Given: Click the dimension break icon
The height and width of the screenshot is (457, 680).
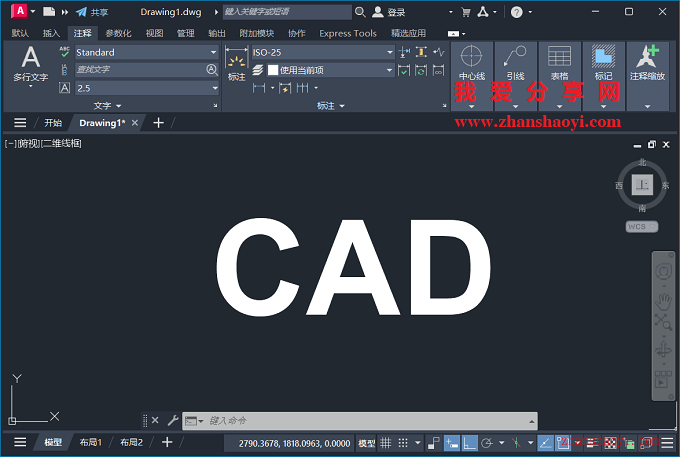Looking at the screenshot, I should pos(404,52).
